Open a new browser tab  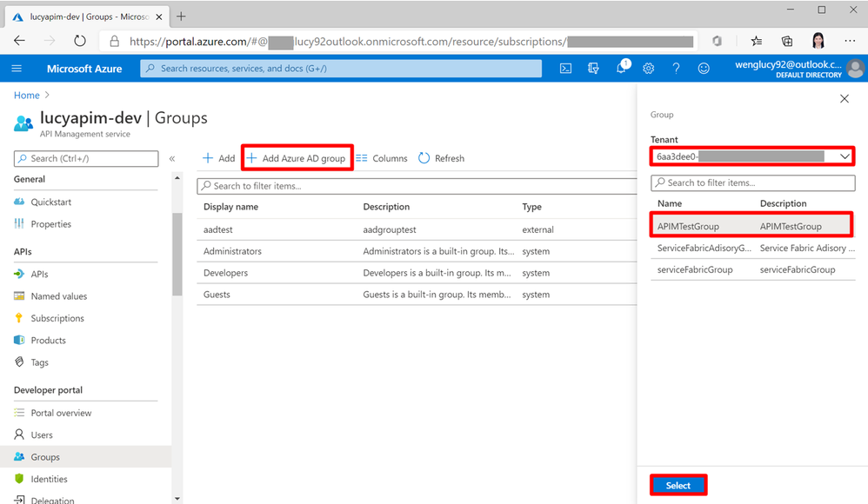pos(181,17)
